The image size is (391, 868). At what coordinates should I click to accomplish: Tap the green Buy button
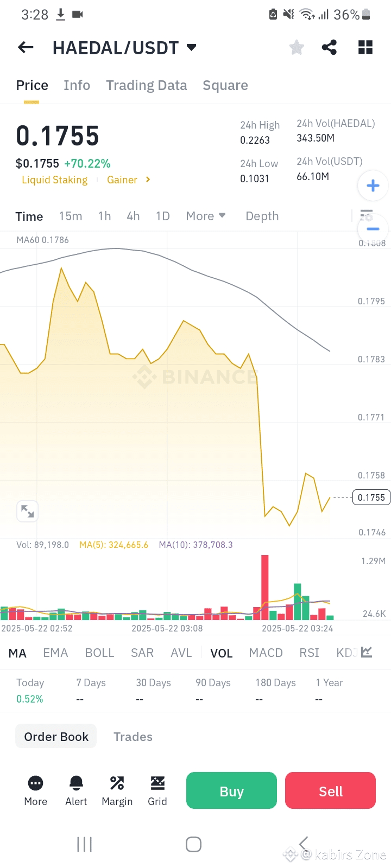231,791
